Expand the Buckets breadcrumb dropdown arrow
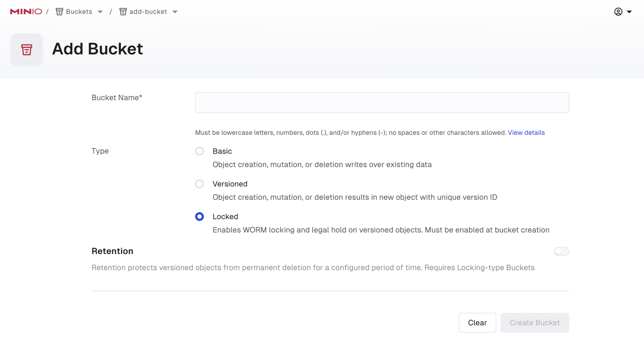This screenshot has width=644, height=347. (100, 12)
